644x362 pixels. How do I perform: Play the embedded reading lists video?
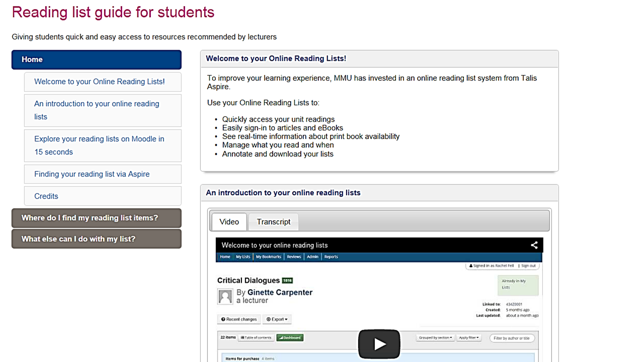coord(379,344)
